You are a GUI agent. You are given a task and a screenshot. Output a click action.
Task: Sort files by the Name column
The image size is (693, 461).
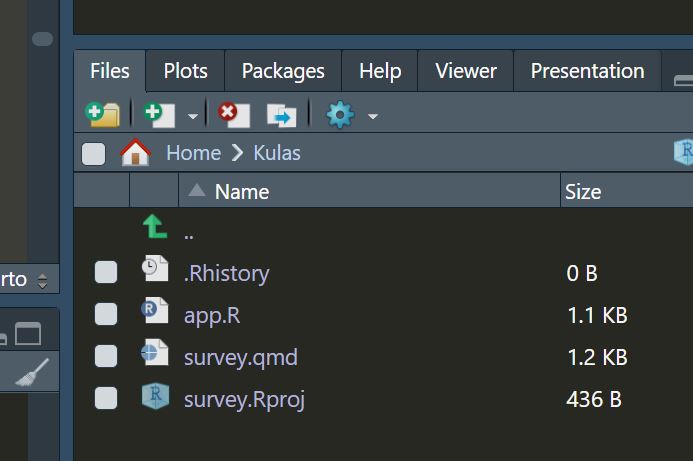point(242,191)
